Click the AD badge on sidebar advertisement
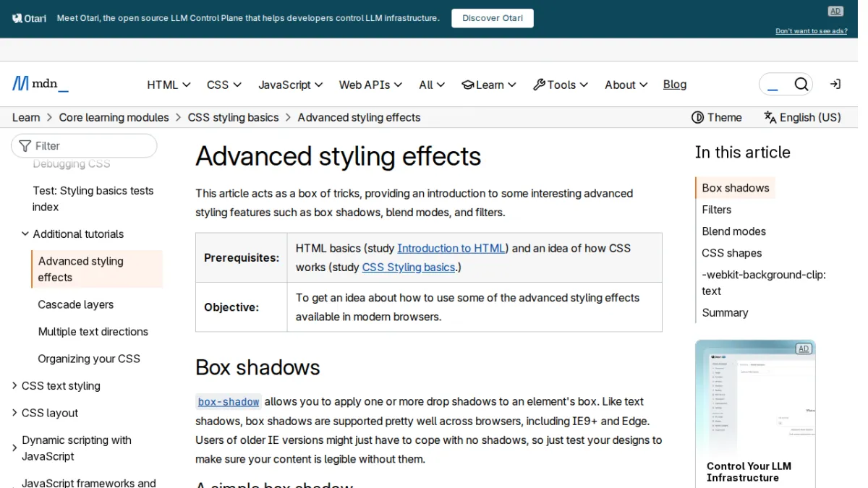This screenshot has width=868, height=488. (803, 348)
